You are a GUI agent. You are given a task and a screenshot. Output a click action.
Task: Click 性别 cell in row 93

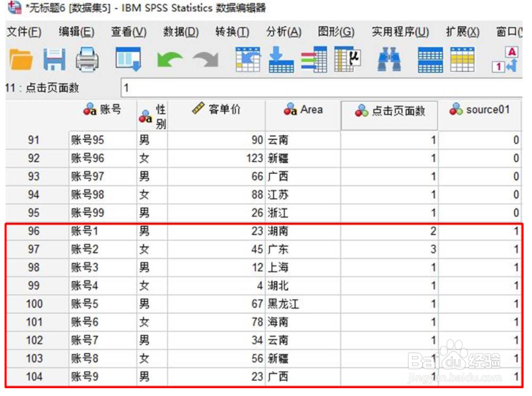(x=152, y=177)
